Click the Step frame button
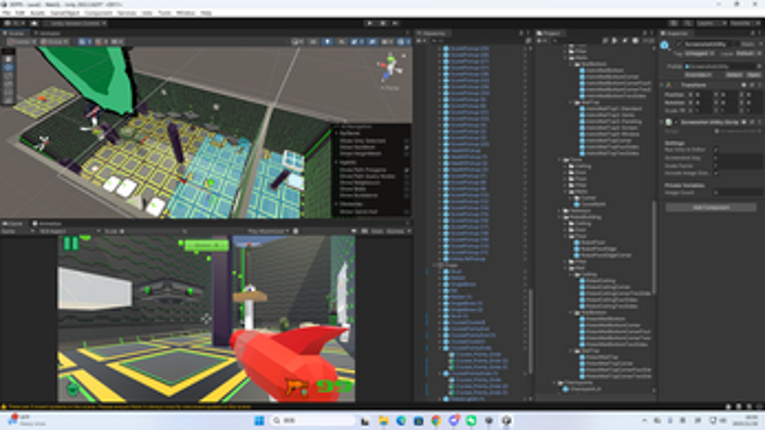Viewport: 765px width, 430px height. (x=396, y=23)
